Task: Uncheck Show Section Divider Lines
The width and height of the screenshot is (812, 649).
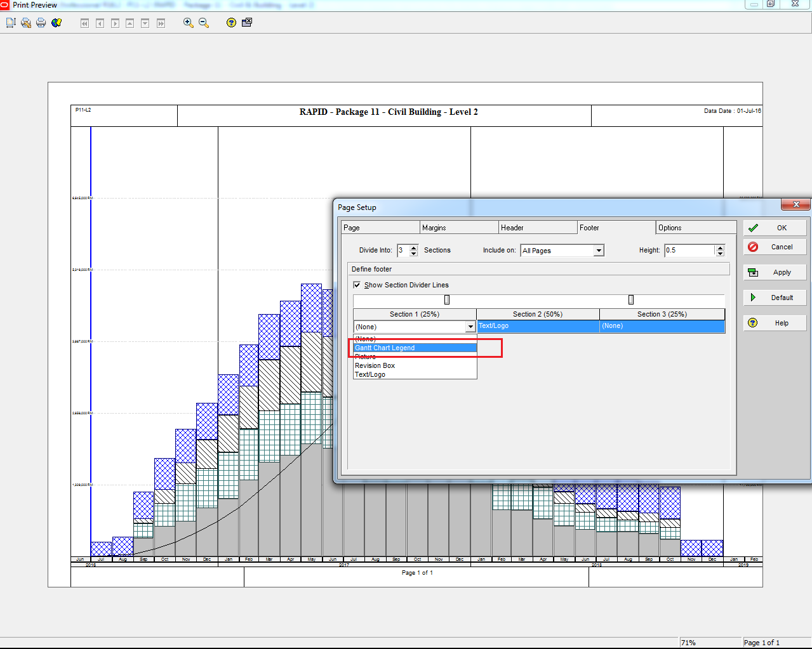Action: (357, 285)
